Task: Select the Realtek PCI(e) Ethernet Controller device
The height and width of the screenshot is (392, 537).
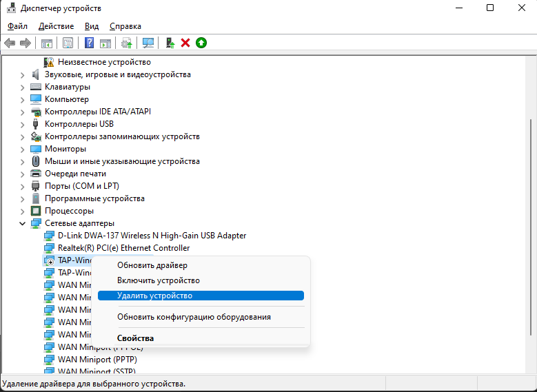Action: coord(123,248)
